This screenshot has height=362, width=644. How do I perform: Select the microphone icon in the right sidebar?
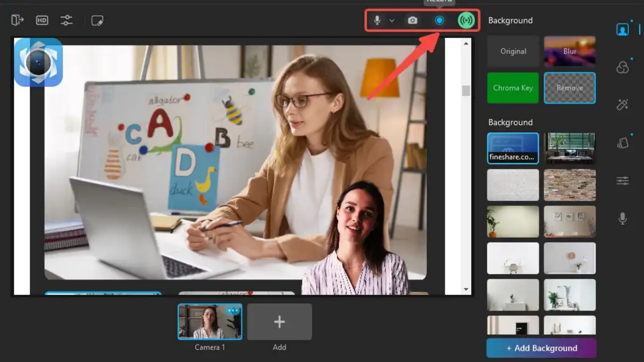coord(621,216)
